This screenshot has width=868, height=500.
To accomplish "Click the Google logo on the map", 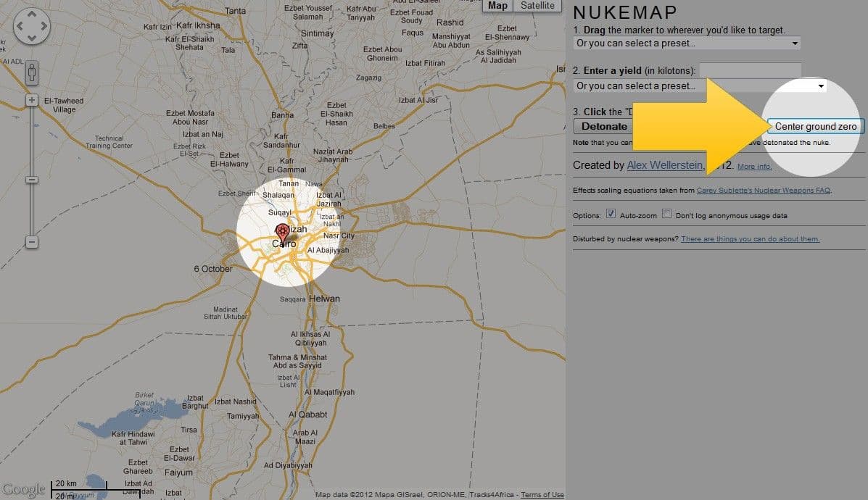I will (x=23, y=489).
